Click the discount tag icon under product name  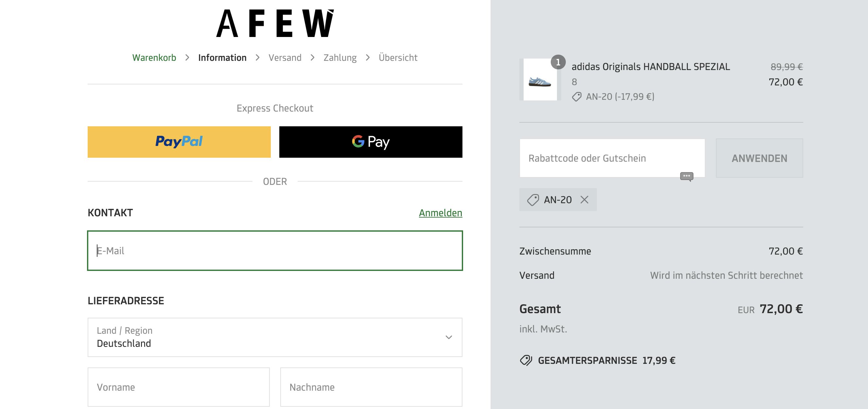(577, 97)
